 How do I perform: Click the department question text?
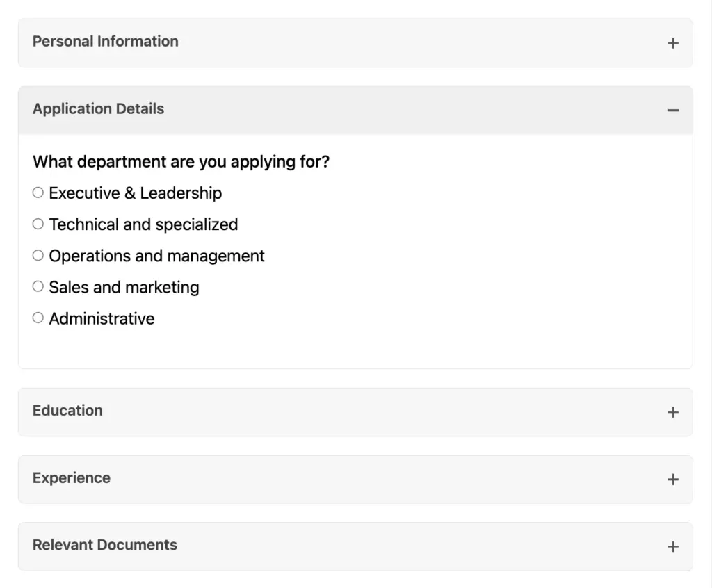pos(181,161)
